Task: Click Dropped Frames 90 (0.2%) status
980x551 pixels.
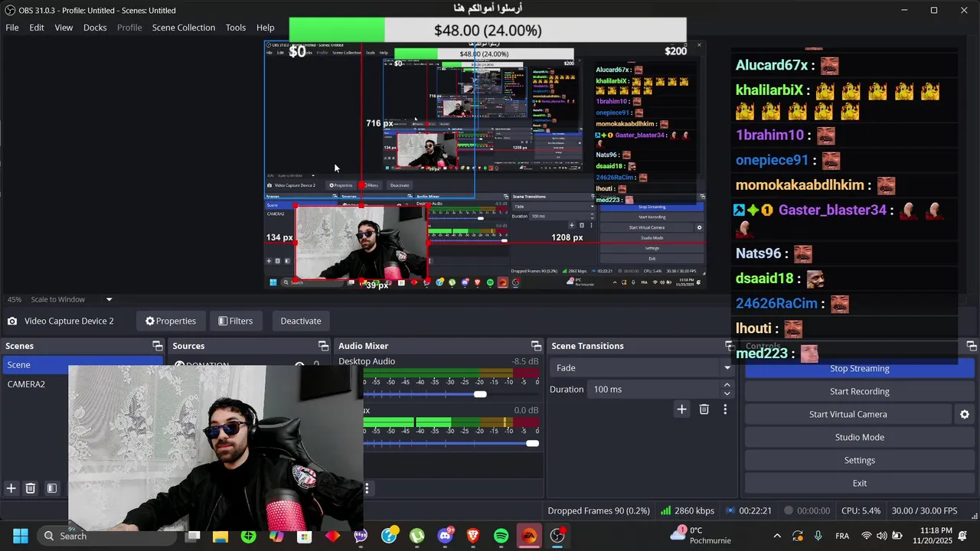Action: click(x=599, y=510)
